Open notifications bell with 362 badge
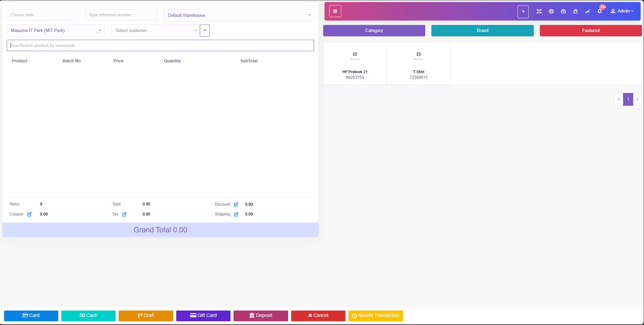 tap(600, 11)
